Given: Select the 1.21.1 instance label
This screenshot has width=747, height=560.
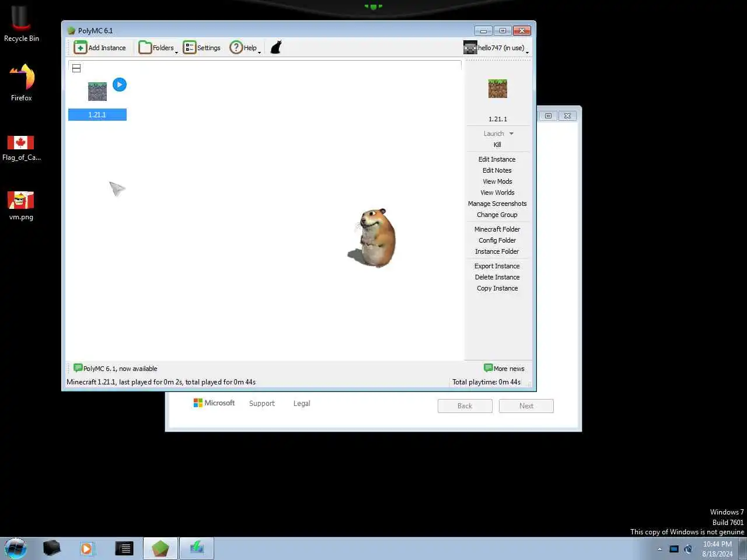Looking at the screenshot, I should (x=97, y=115).
